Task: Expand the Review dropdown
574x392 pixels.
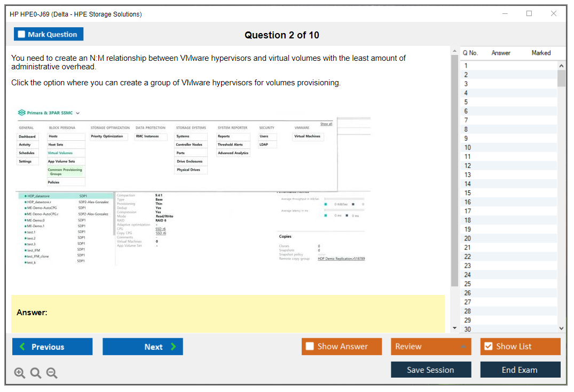Action: pyautogui.click(x=463, y=347)
